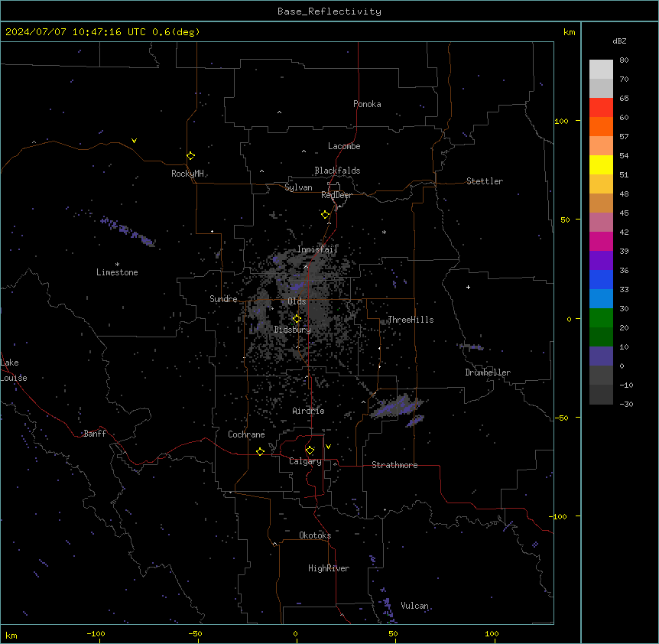Click the Limestone label
Screen dimensions: 659x644
(x=117, y=272)
